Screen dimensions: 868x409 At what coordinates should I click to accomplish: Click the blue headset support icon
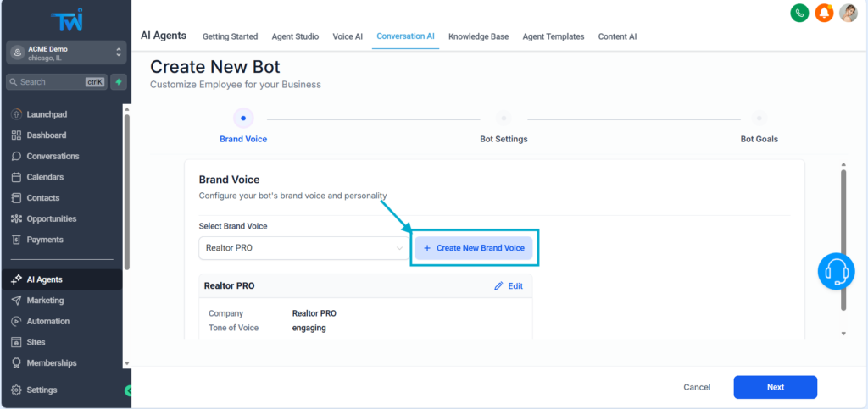(837, 271)
